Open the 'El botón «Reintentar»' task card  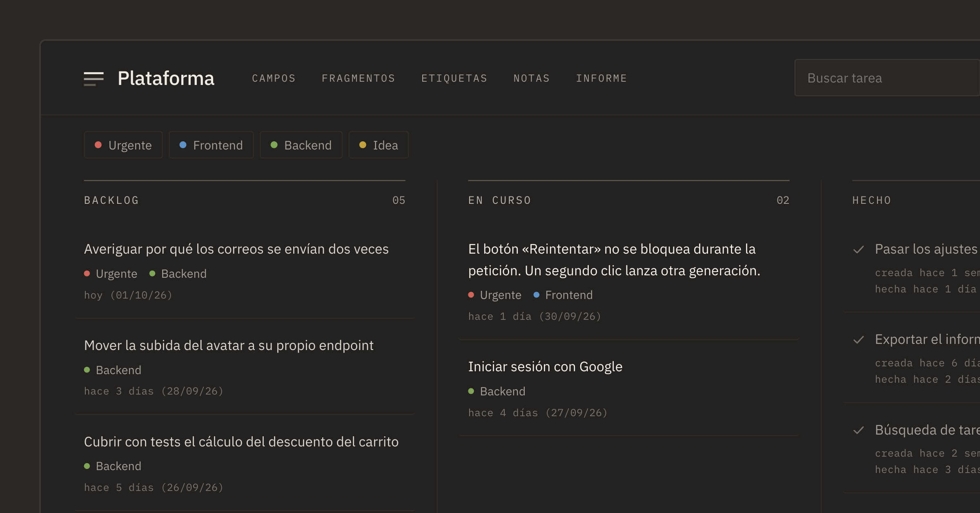pos(629,281)
